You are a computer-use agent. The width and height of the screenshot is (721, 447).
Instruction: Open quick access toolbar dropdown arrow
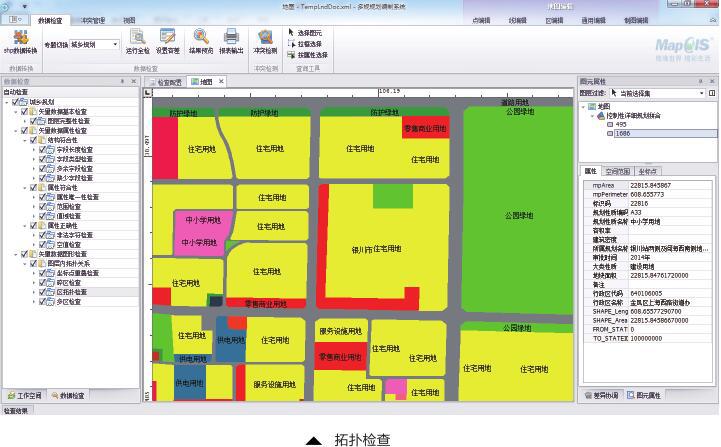click(x=24, y=6)
